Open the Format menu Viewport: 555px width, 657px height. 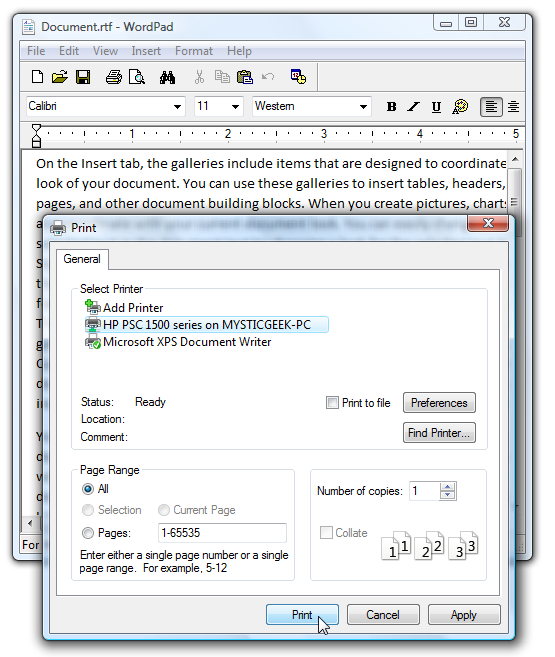[194, 51]
